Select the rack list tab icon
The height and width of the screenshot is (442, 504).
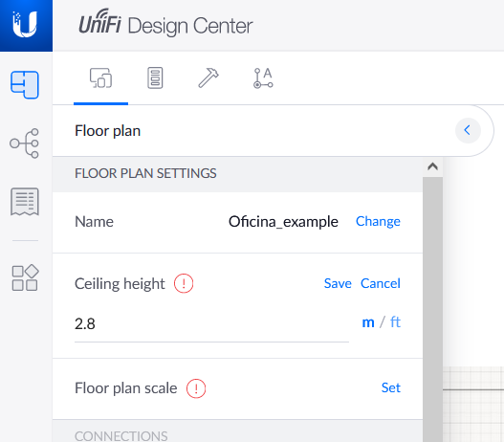pos(155,77)
